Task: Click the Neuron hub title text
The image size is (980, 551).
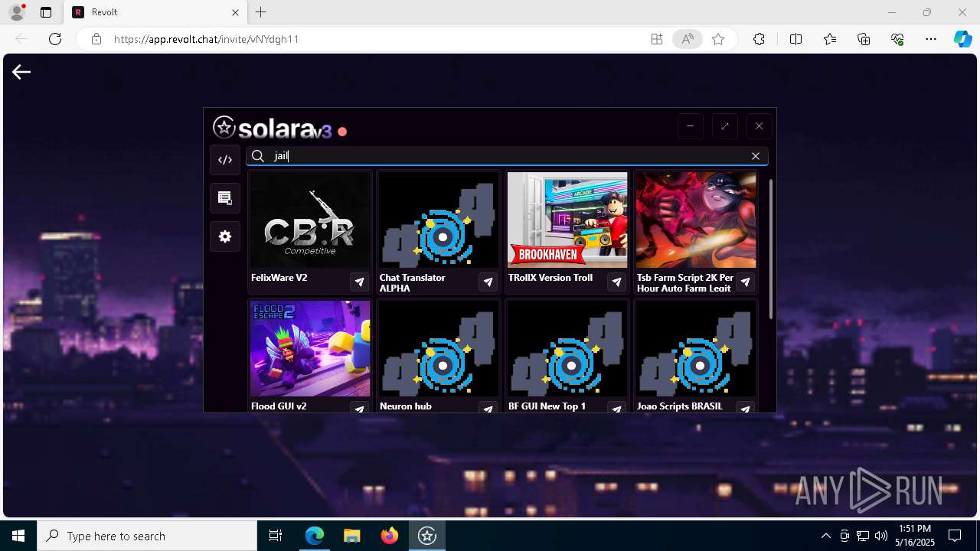Action: pyautogui.click(x=406, y=406)
